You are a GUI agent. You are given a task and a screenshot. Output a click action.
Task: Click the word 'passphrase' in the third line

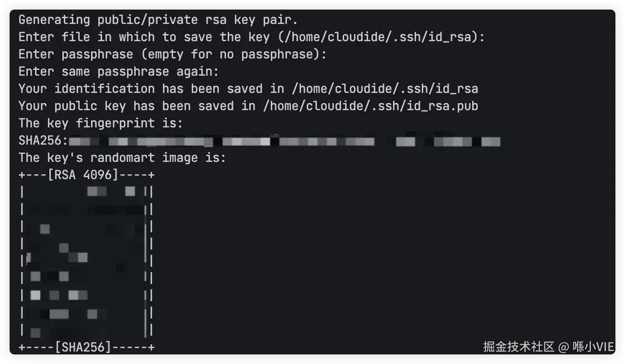[x=97, y=55]
